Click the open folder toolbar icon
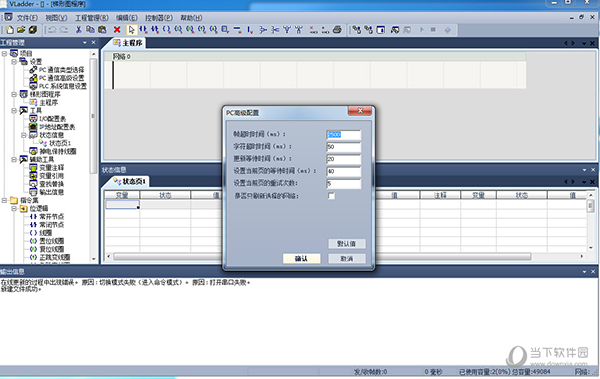This screenshot has width=600, height=379. pos(21,30)
